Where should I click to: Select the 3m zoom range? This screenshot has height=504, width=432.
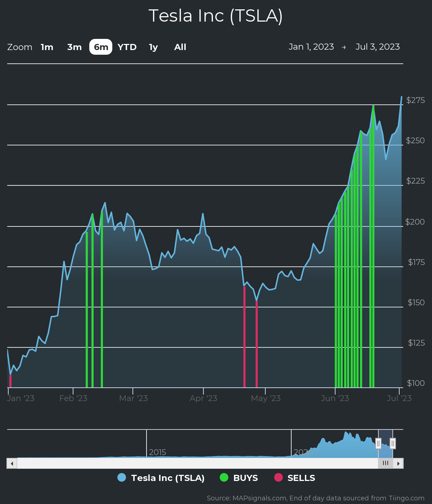coord(75,47)
